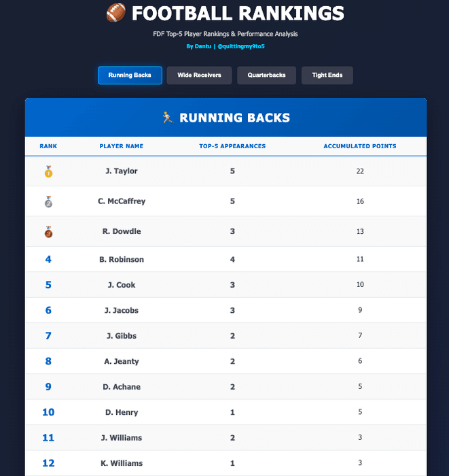The image size is (449, 476).
Task: Click the Accumulated Points column header
Action: [x=360, y=146]
